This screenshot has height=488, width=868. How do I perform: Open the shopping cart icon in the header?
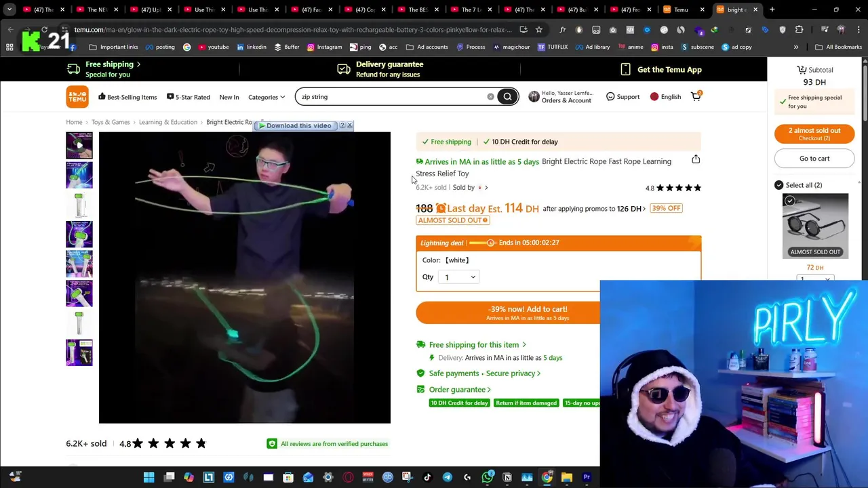(x=696, y=96)
